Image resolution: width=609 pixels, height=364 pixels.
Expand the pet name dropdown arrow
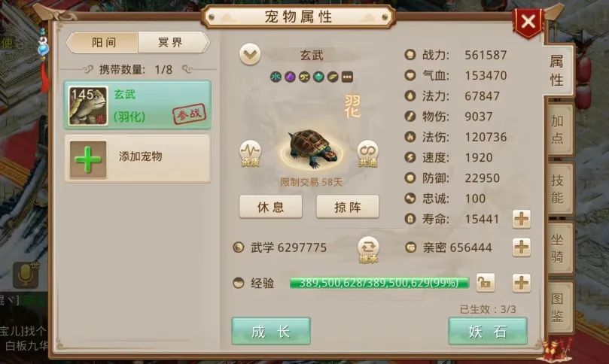pos(250,55)
